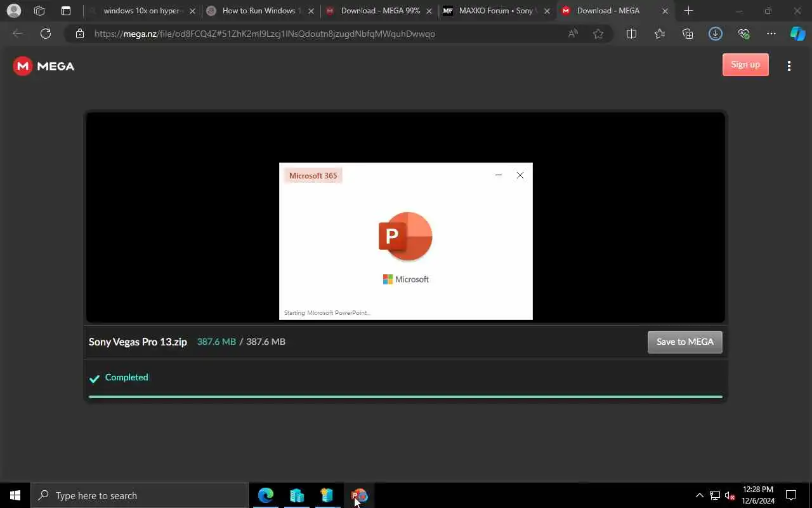Viewport: 812px width, 508px height.
Task: Close the active 'Download - MEGA' tab
Action: [x=665, y=11]
